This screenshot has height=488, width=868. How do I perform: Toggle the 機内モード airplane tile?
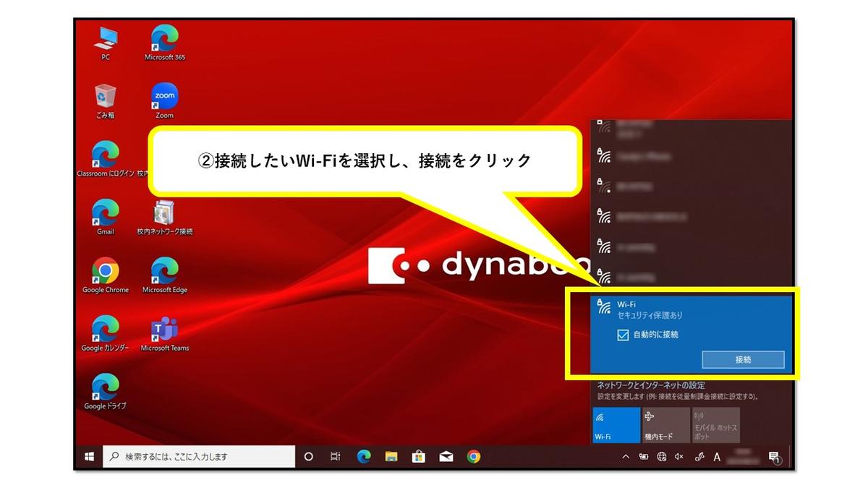click(x=666, y=425)
